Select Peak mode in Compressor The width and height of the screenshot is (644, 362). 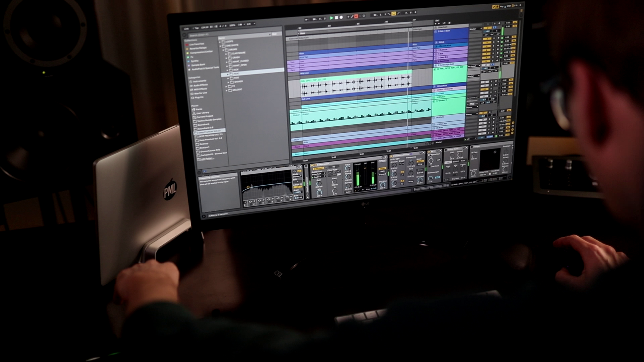pyautogui.click(x=382, y=168)
